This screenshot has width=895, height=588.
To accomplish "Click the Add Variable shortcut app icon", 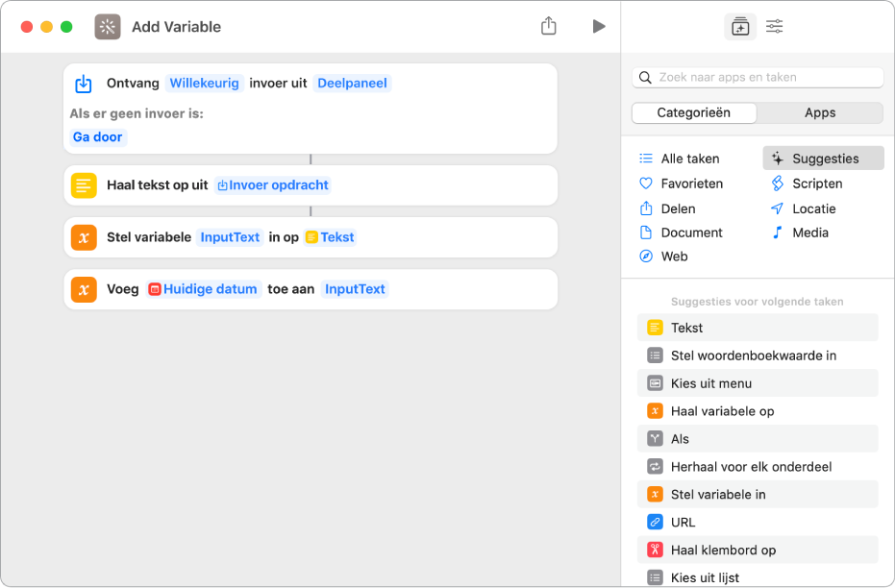I will [x=108, y=27].
